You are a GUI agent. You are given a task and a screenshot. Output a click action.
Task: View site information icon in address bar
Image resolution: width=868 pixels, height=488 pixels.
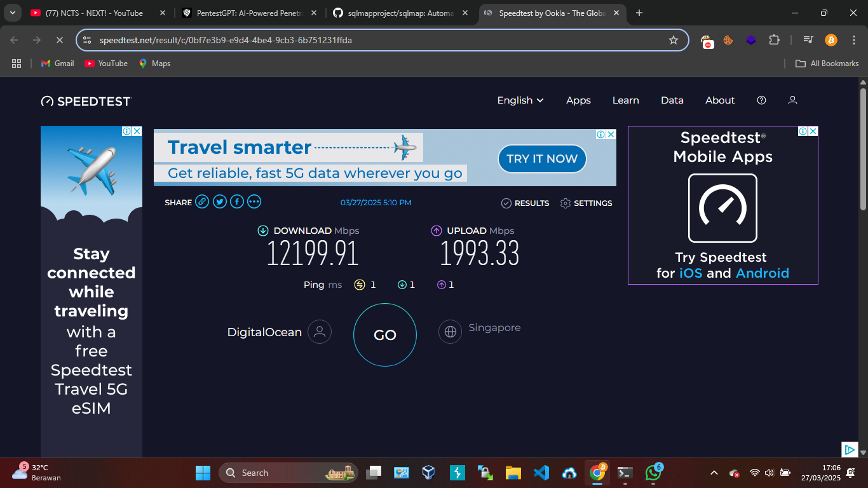87,40
